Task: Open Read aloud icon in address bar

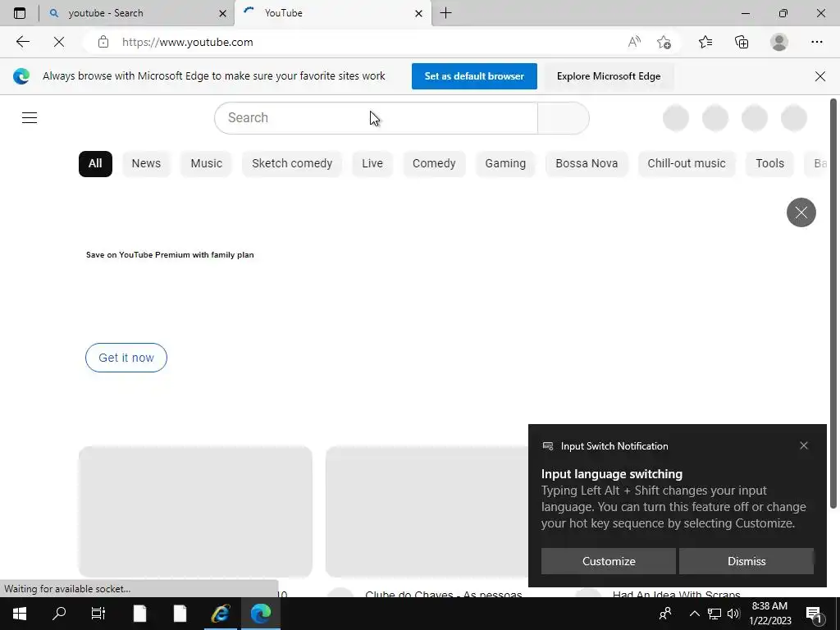Action: (634, 42)
